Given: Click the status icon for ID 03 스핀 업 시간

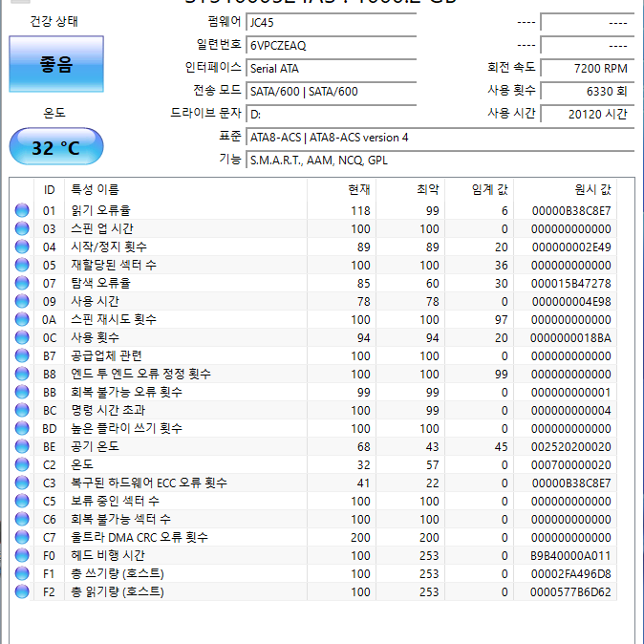Looking at the screenshot, I should click(x=22, y=228).
